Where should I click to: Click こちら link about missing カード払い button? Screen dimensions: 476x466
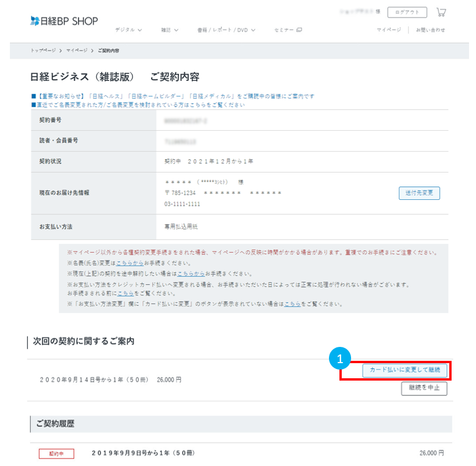click(292, 304)
